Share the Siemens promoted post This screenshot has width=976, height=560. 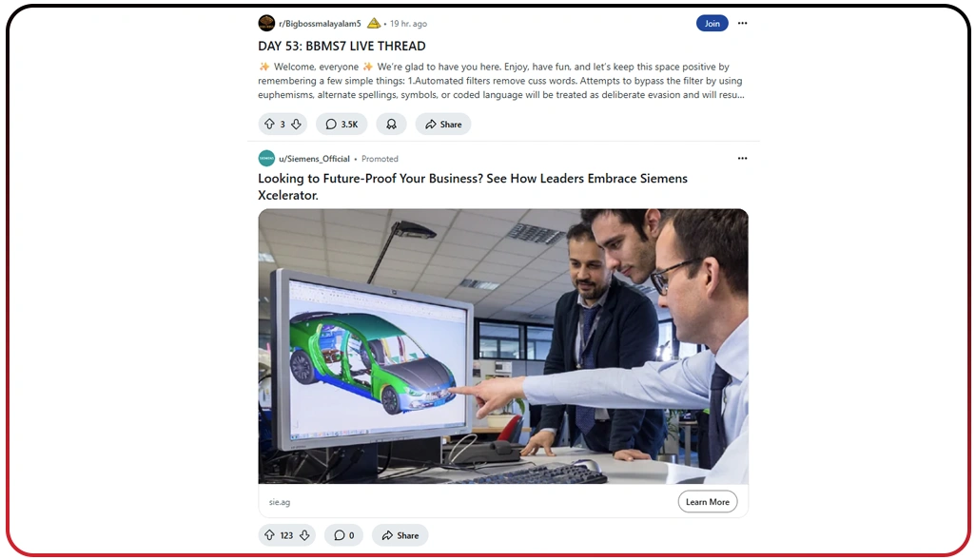(400, 535)
